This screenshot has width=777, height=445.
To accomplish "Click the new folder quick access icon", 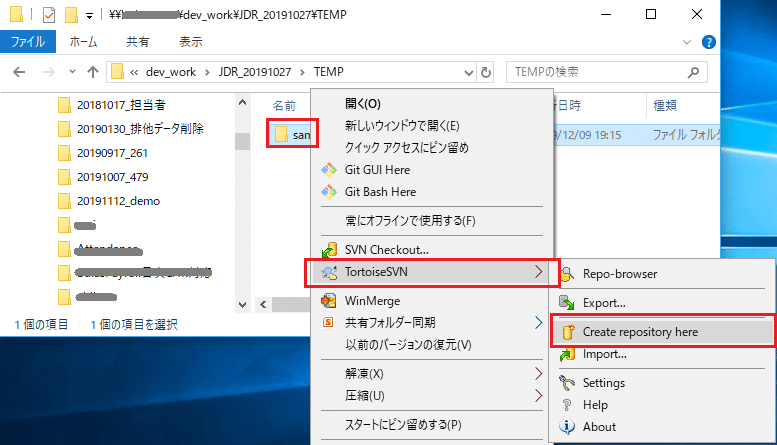I will coord(71,15).
